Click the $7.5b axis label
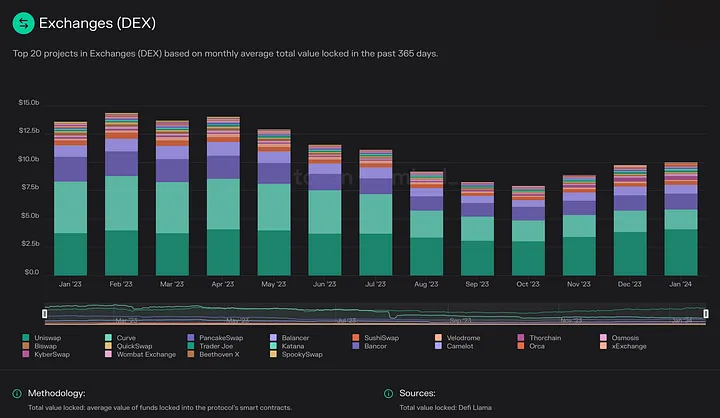The width and height of the screenshot is (720, 418). tap(30, 187)
